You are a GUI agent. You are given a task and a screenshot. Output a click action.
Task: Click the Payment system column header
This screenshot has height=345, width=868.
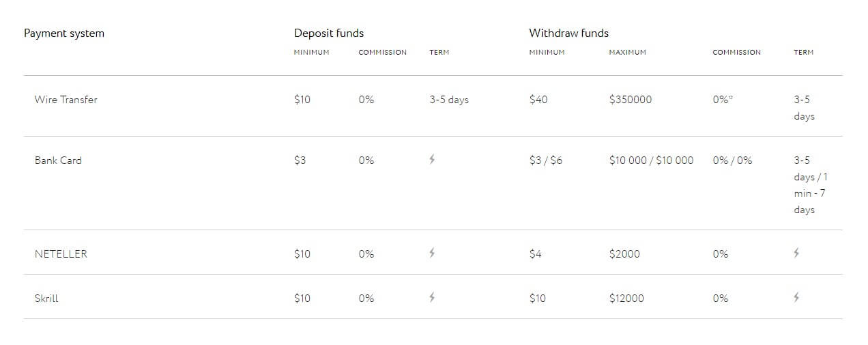(x=64, y=33)
